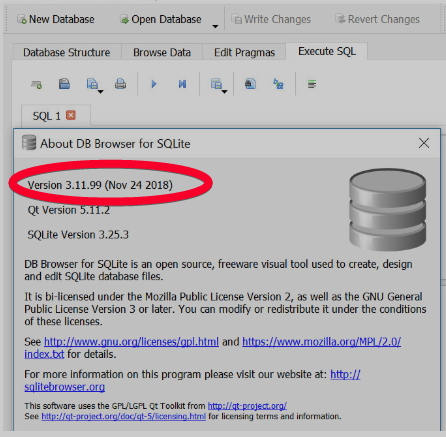Click the SQLite Version 3.25.3 text
The height and width of the screenshot is (437, 446).
pos(78,235)
